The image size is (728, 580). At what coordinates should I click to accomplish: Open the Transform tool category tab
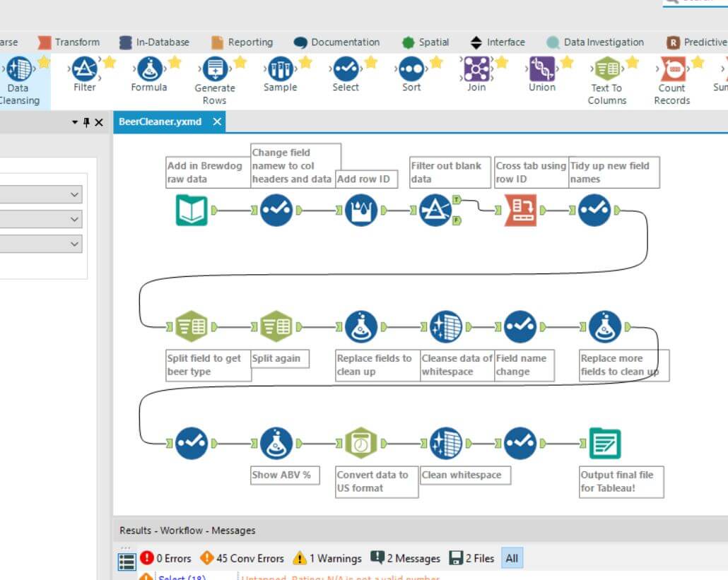(x=69, y=42)
